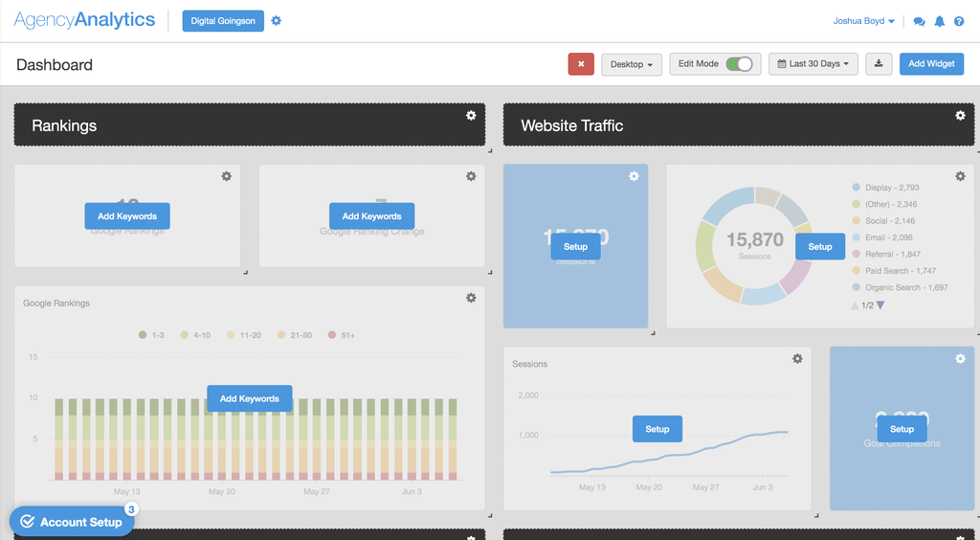Click the Add Widget button
This screenshot has width=980, height=540.
pos(931,64)
